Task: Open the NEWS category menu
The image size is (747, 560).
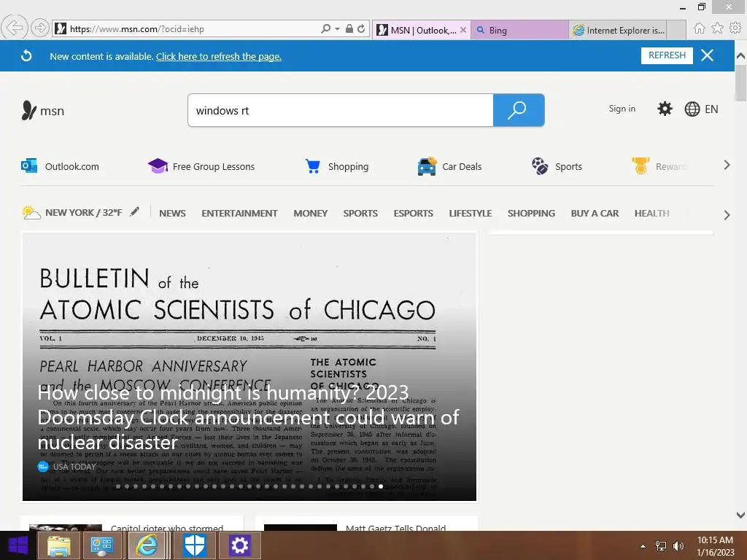Action: pos(172,214)
